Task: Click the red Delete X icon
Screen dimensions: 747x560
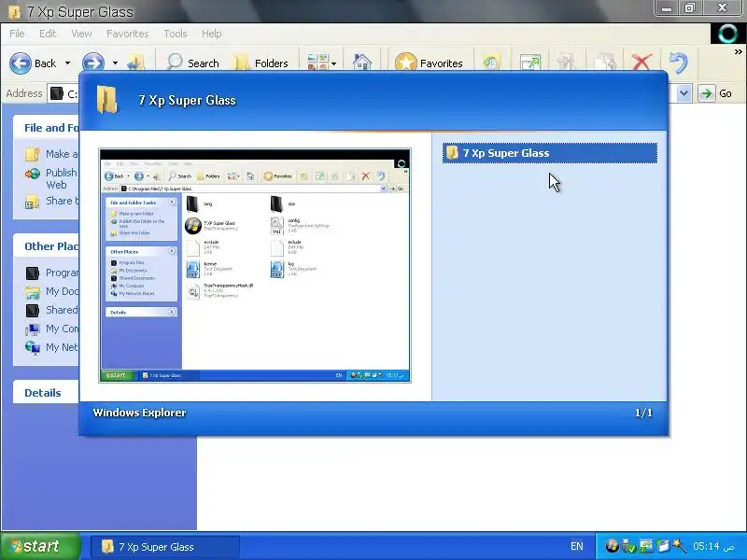Action: pyautogui.click(x=641, y=63)
